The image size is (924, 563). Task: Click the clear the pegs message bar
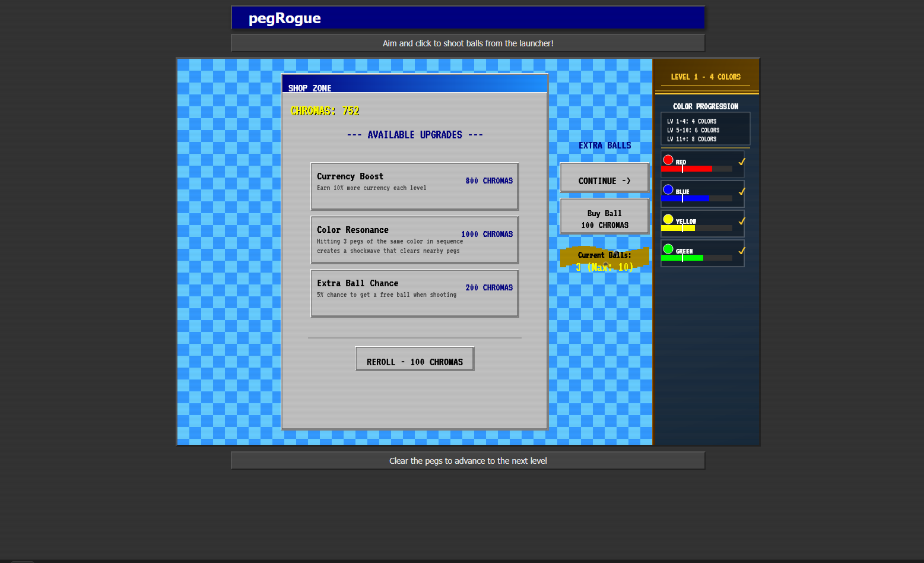click(x=468, y=461)
